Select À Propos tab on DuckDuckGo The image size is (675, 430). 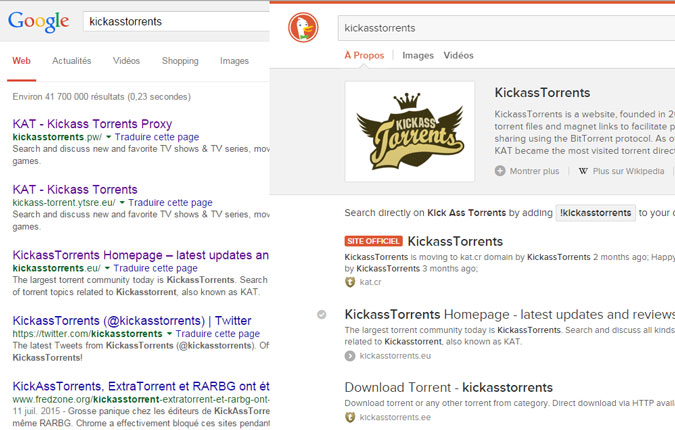[364, 55]
